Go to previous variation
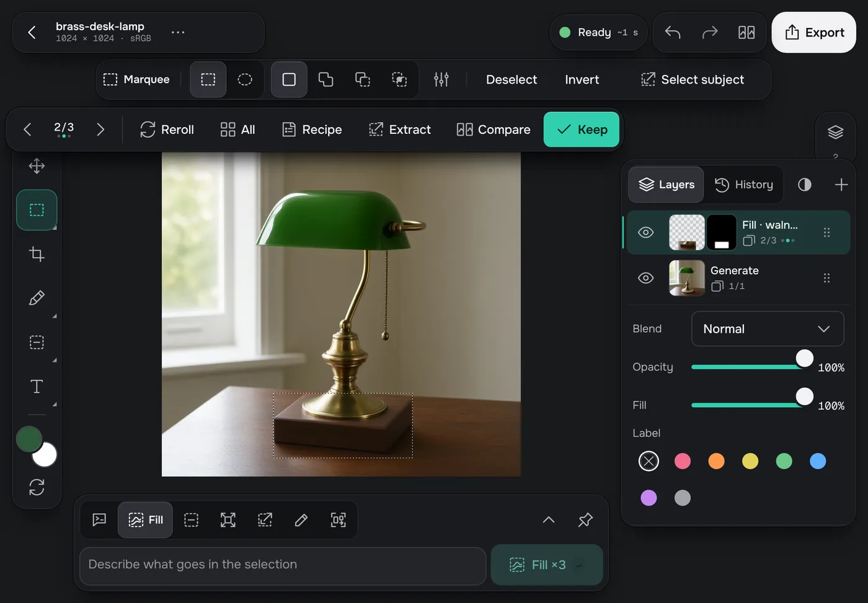Image resolution: width=868 pixels, height=603 pixels. coord(27,130)
